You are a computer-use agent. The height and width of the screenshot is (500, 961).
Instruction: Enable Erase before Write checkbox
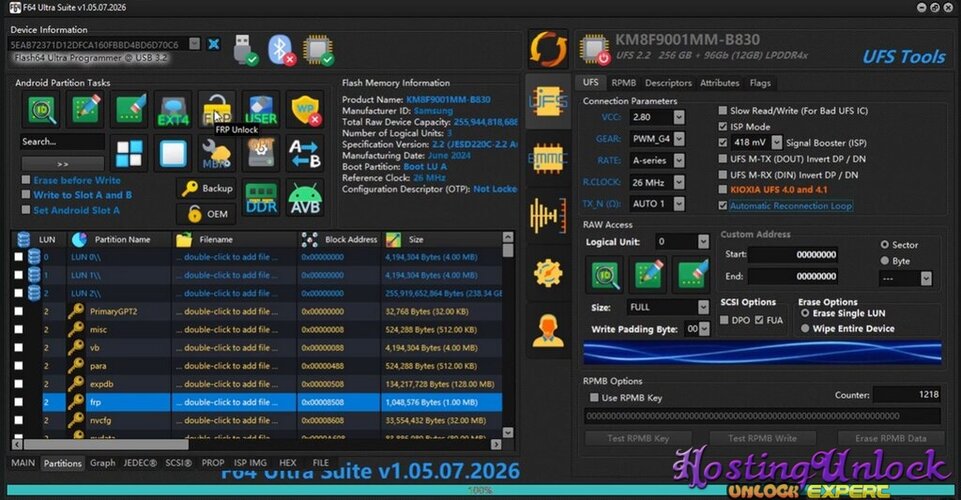26,180
